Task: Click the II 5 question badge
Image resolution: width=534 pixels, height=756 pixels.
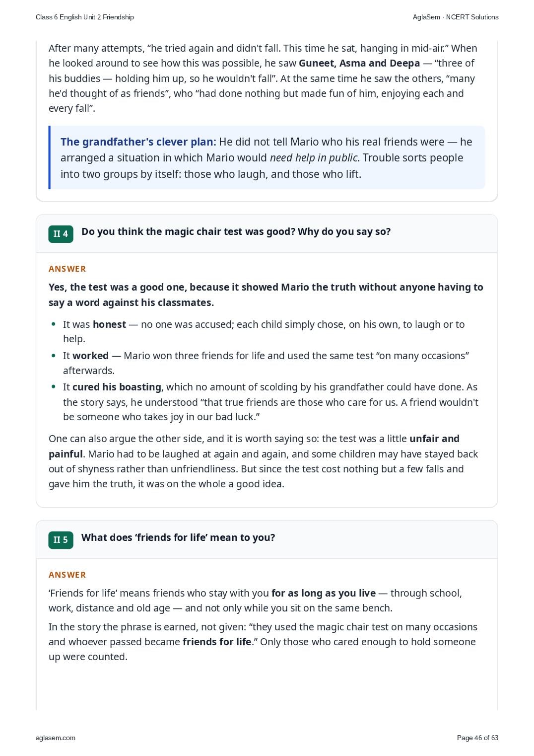Action: (x=61, y=540)
